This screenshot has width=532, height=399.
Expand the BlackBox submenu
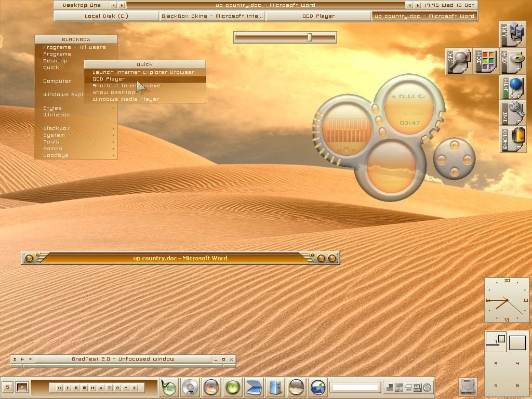[76, 128]
